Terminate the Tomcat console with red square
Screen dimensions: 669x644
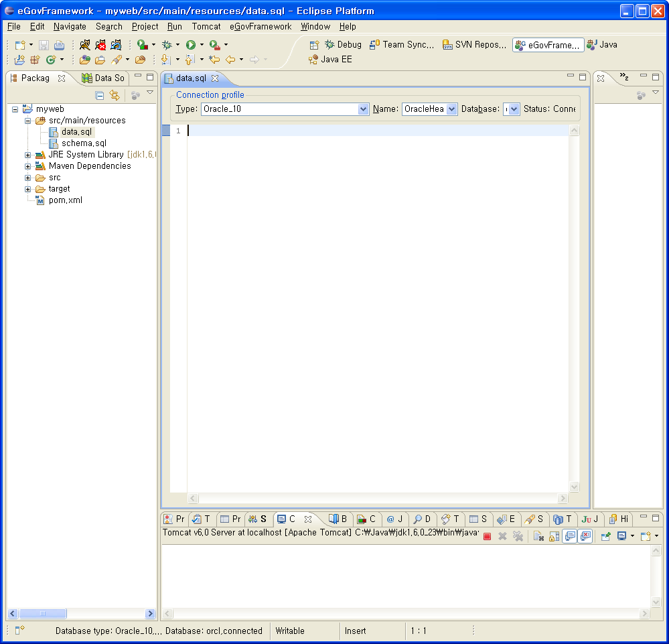point(488,536)
